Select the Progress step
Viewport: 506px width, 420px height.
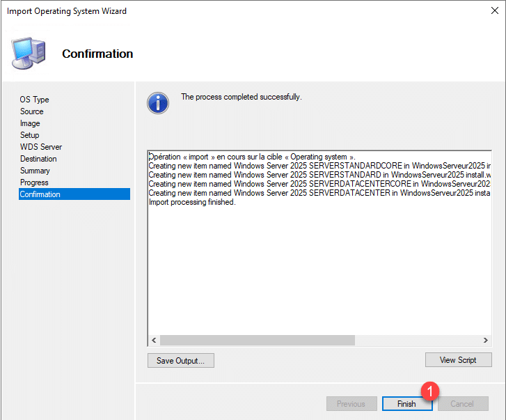[x=34, y=182]
